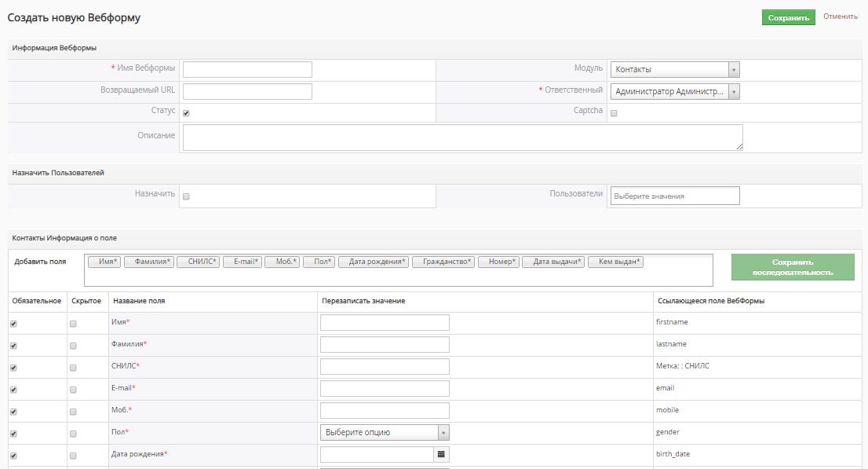This screenshot has width=868, height=469.
Task: Click the Имя Вебформы input field
Action: click(x=247, y=70)
